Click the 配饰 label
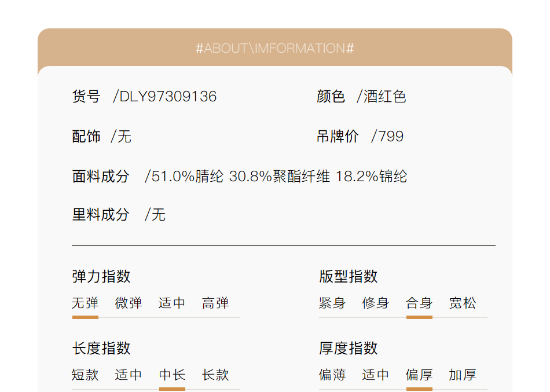Viewport: 550px width, 392px height. point(86,137)
